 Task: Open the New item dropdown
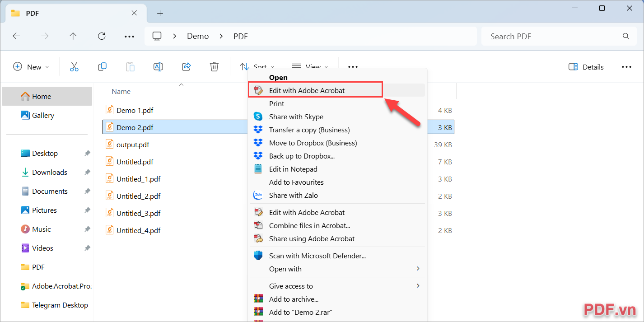click(x=31, y=67)
